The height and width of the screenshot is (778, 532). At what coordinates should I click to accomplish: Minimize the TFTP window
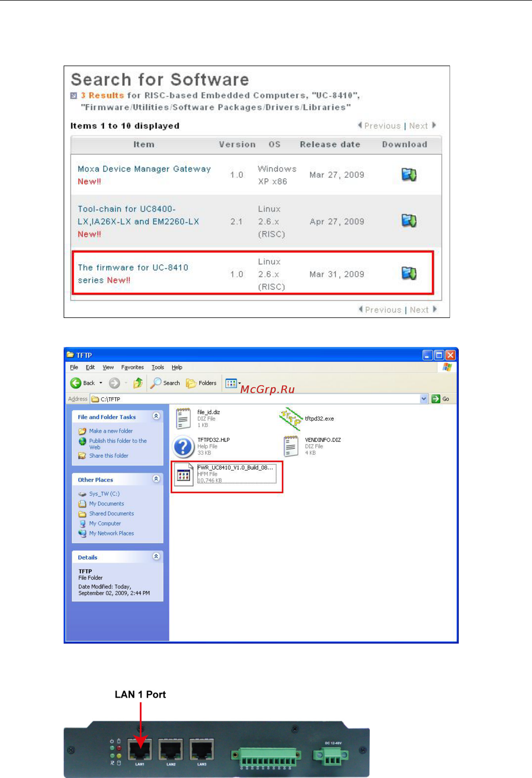(x=427, y=355)
